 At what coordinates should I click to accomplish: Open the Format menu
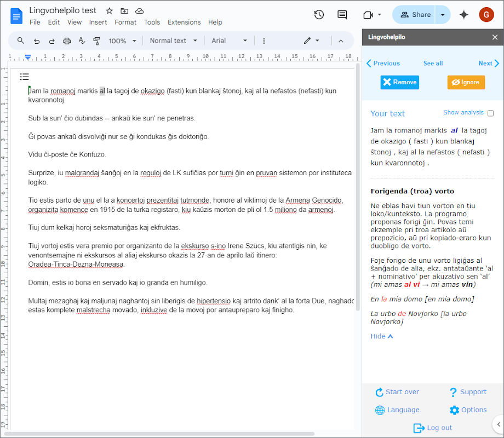coord(125,22)
